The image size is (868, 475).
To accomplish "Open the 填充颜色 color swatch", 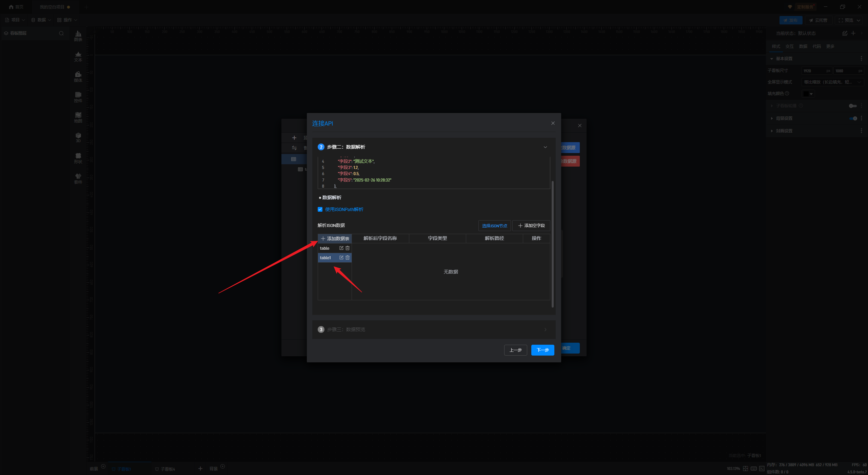I will 808,94.
